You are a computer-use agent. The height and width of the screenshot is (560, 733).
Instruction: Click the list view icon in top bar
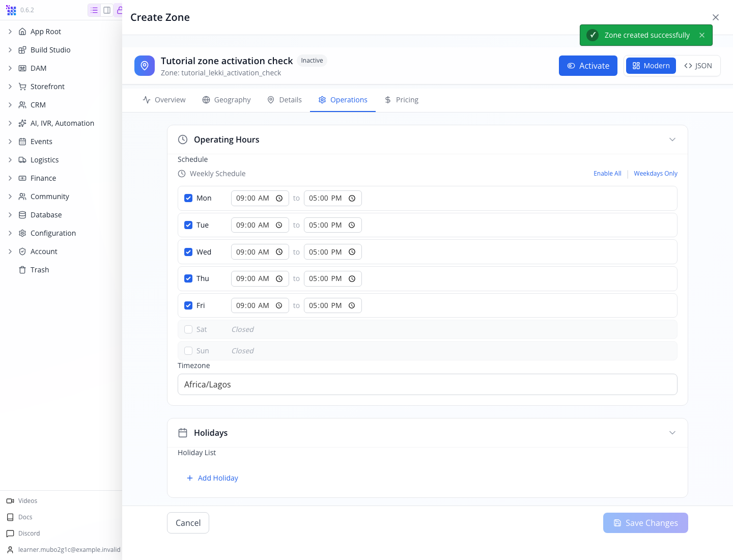click(94, 10)
